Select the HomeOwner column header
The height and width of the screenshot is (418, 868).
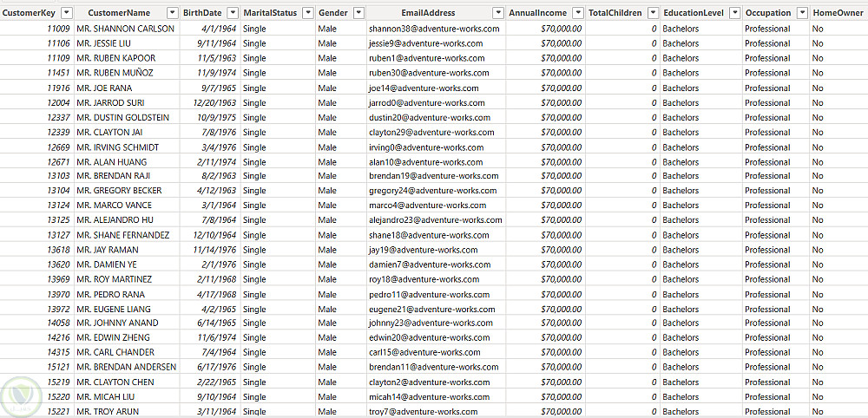tap(838, 13)
